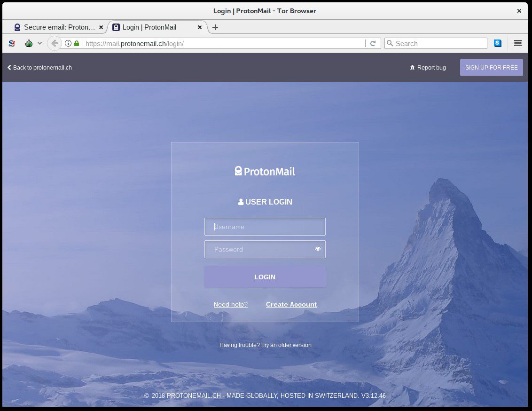
Task: Click SIGN UP FOR FREE
Action: (491, 67)
